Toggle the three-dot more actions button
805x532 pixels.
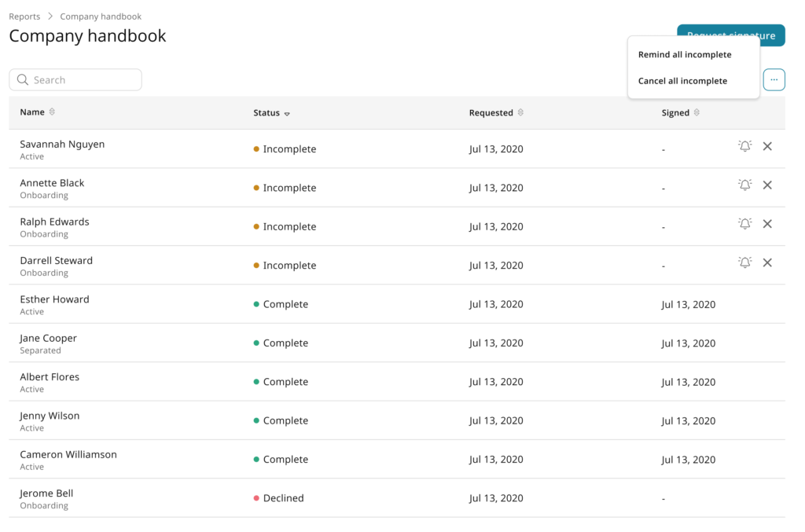(774, 79)
